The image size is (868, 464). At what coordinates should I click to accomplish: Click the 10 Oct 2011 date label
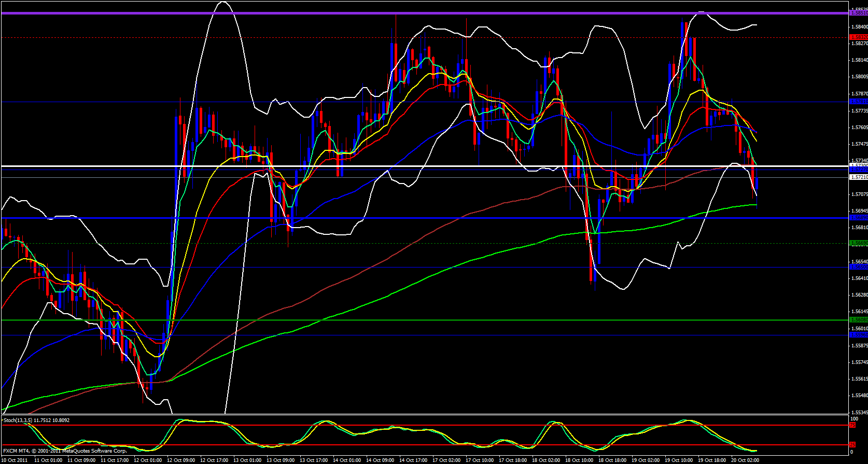16,460
